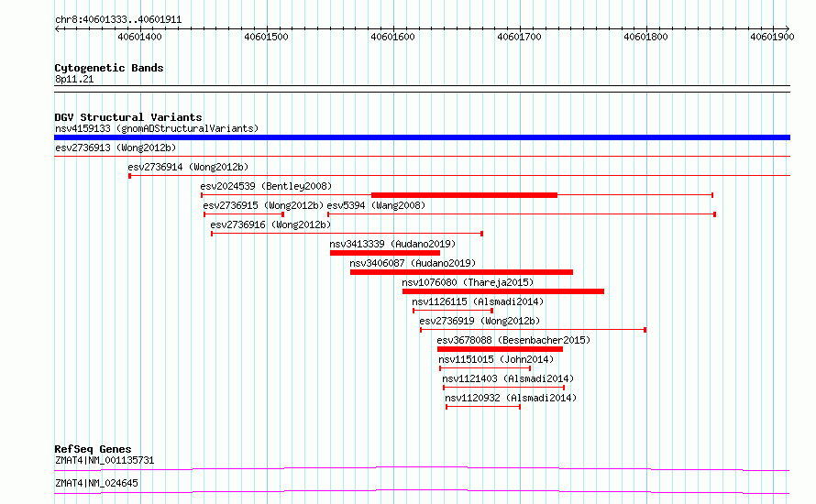Click the esv2736914 variant line glyph
Image resolution: width=816 pixels, height=504 pixels.
459,176
